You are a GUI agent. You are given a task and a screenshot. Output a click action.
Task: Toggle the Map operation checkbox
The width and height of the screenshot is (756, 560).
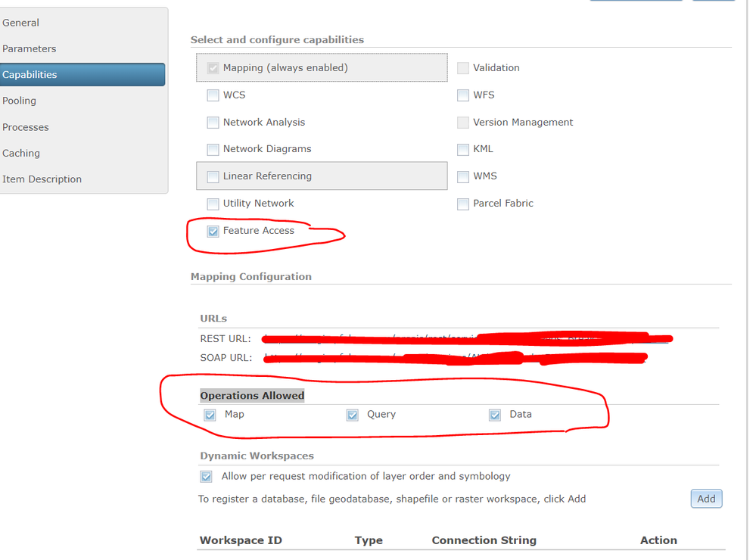click(210, 415)
